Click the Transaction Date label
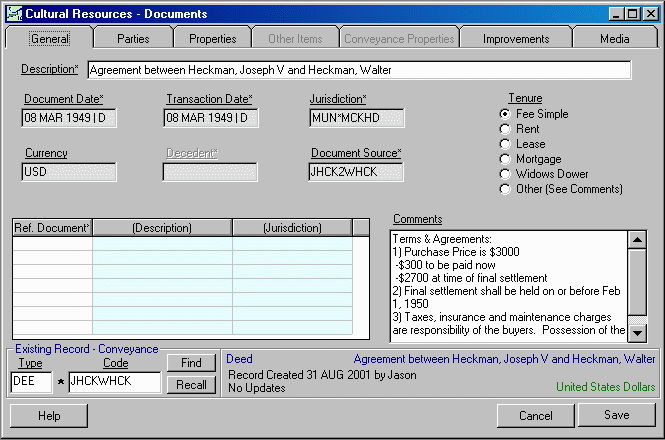Image resolution: width=665 pixels, height=440 pixels. pyautogui.click(x=209, y=99)
